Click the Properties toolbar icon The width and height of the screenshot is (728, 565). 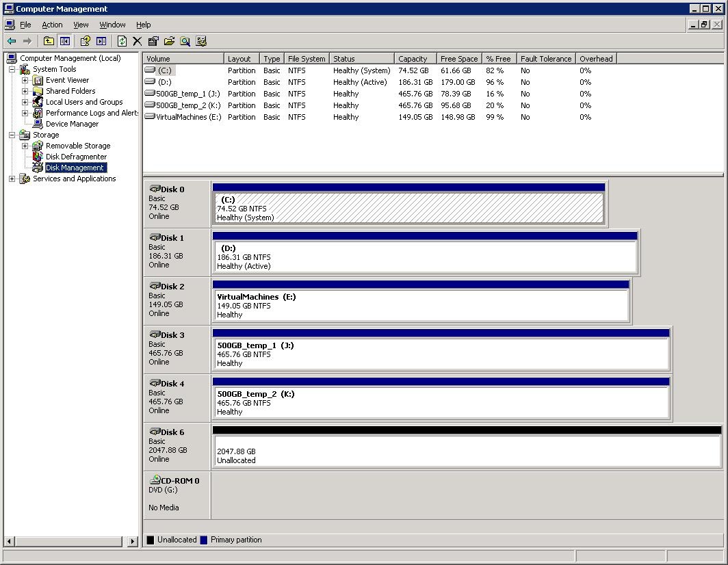tap(153, 41)
